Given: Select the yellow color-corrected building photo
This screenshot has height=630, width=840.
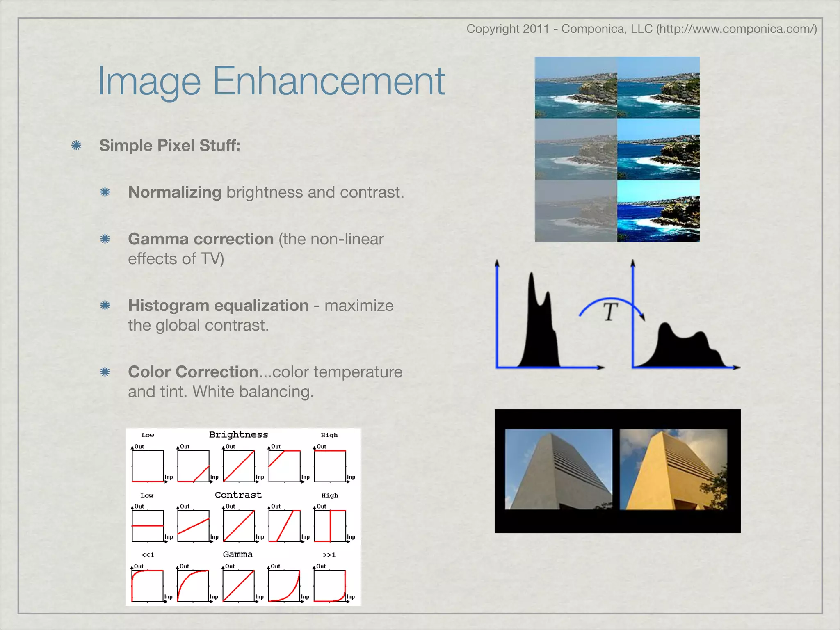Looking at the screenshot, I should click(x=673, y=469).
